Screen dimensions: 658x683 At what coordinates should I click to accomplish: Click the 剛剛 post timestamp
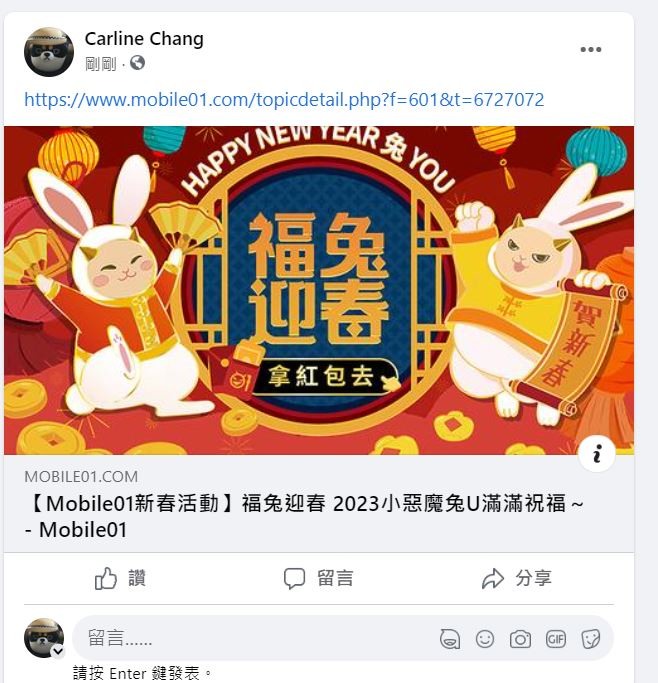click(101, 64)
